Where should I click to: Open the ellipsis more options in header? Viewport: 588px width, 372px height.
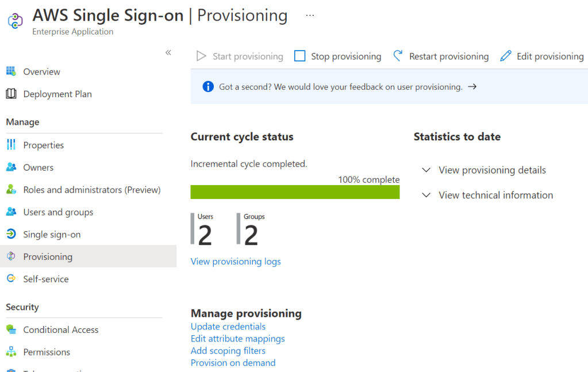tap(310, 16)
